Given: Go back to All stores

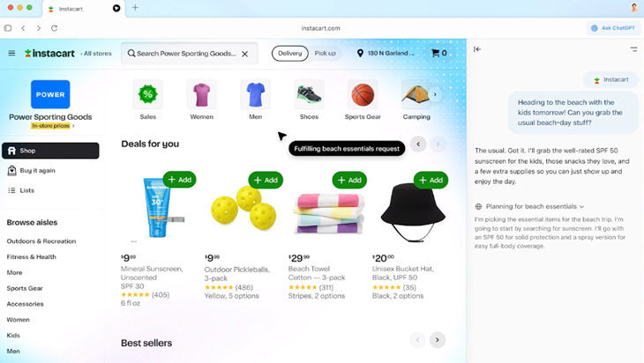Looking at the screenshot, I should (96, 54).
